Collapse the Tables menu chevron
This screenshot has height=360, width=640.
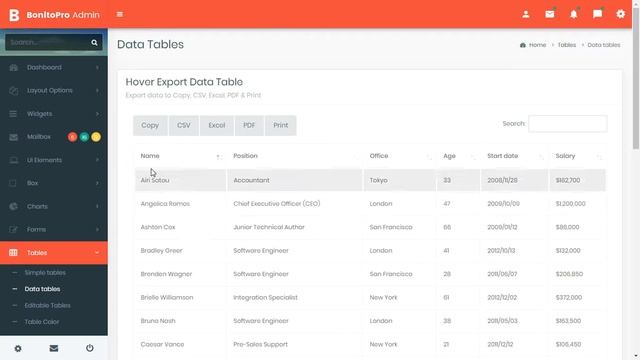[x=97, y=253]
